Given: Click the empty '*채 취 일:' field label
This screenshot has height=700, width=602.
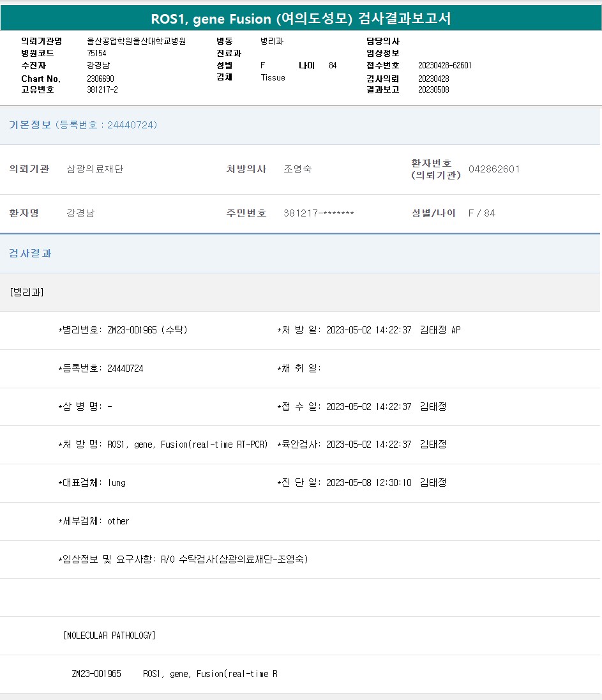Looking at the screenshot, I should click(299, 369).
